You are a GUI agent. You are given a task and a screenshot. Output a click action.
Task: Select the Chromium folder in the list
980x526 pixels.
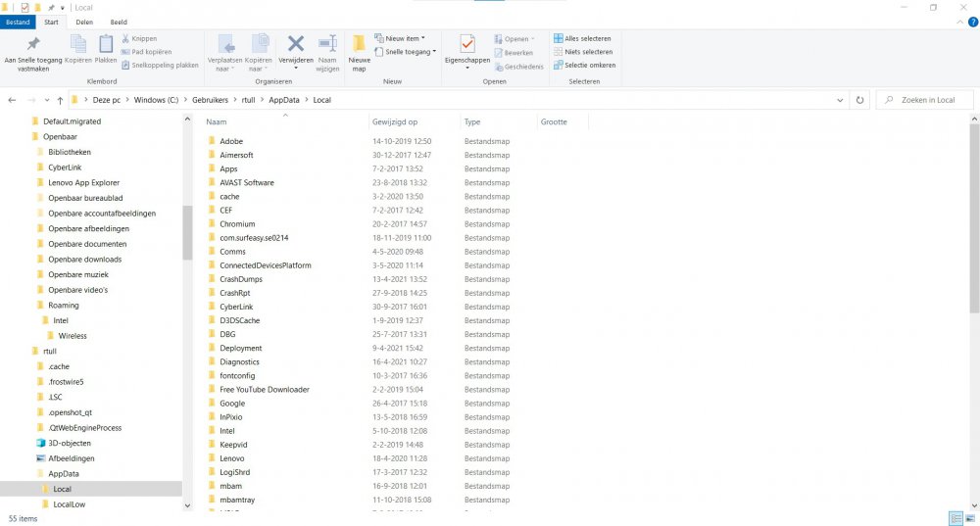click(237, 224)
